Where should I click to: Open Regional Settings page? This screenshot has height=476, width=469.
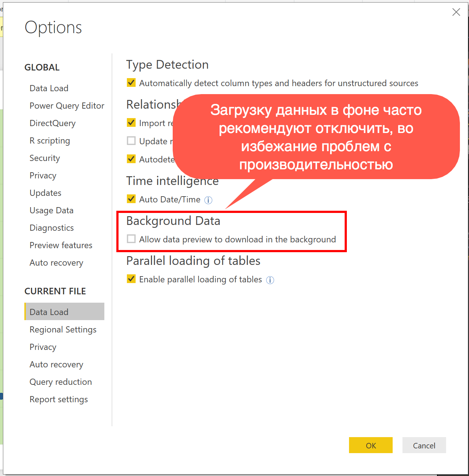point(63,330)
